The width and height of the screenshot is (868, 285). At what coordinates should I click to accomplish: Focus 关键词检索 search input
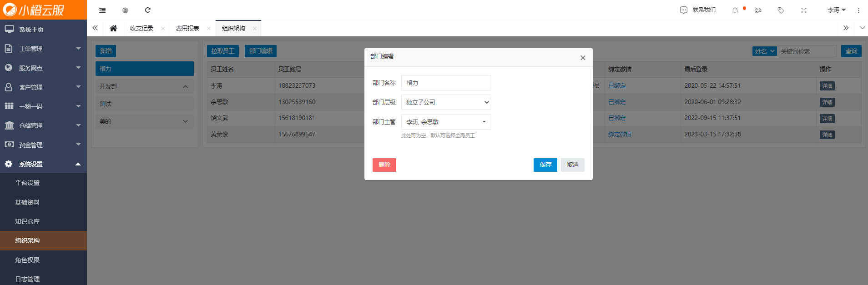click(807, 51)
